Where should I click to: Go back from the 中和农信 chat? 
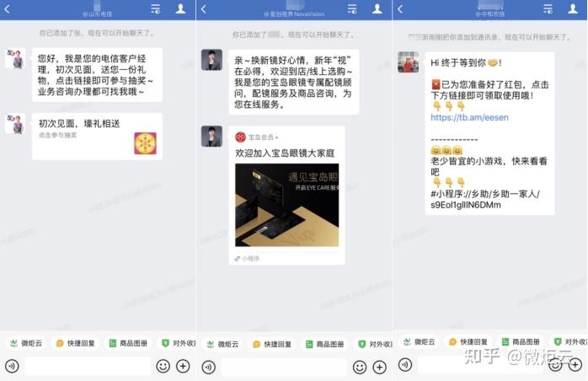click(400, 8)
